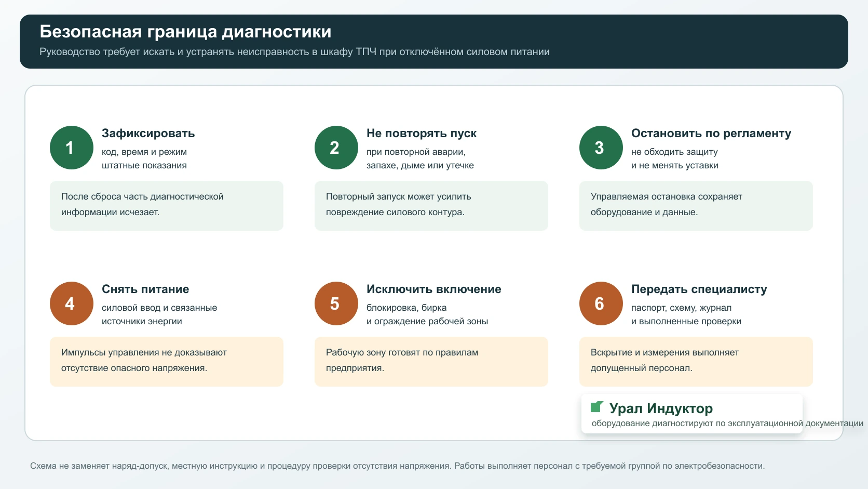Click the title «Безопасная граница диагностики»

[185, 32]
